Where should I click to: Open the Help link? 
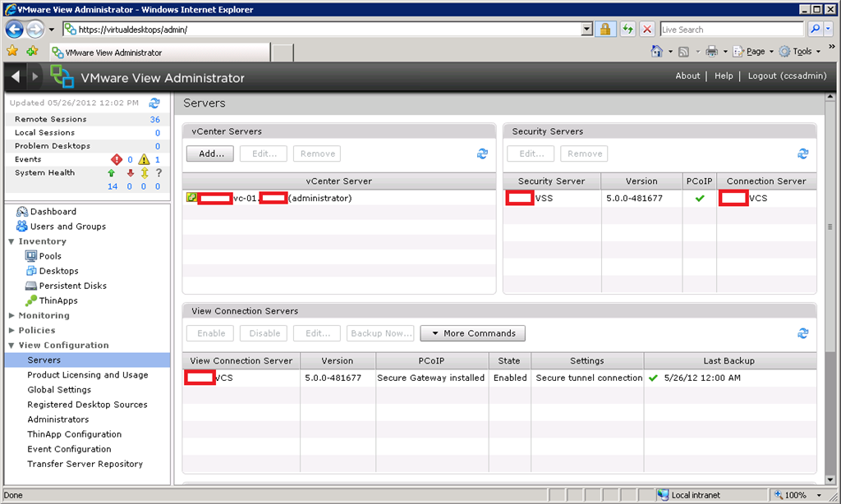[724, 76]
